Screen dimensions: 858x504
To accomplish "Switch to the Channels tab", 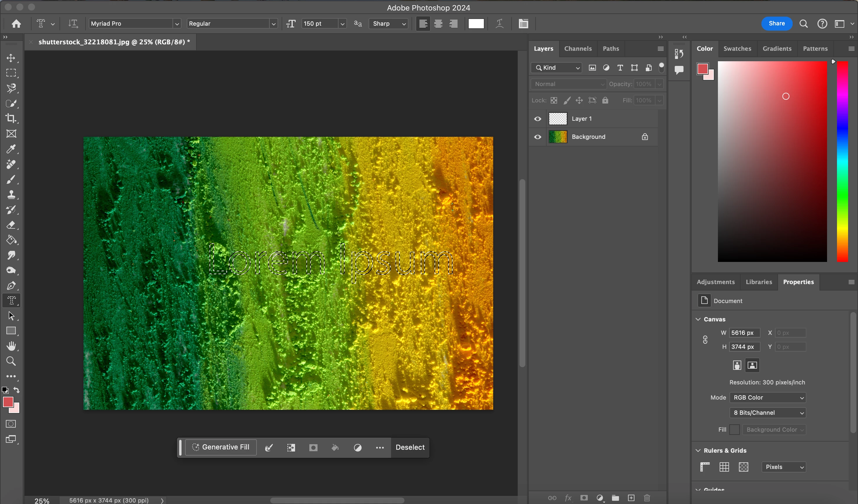I will 578,49.
